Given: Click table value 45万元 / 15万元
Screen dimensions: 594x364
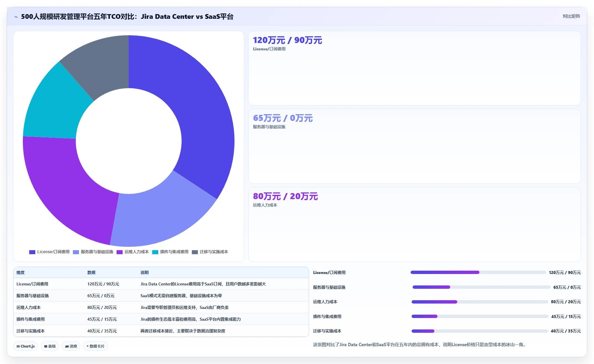Looking at the screenshot, I should (102, 319).
